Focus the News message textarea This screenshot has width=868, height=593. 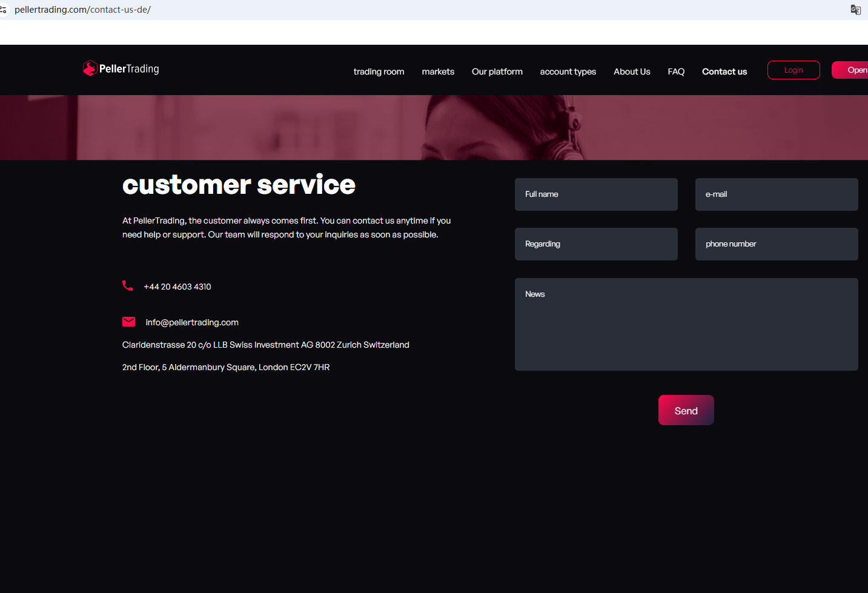tap(686, 324)
